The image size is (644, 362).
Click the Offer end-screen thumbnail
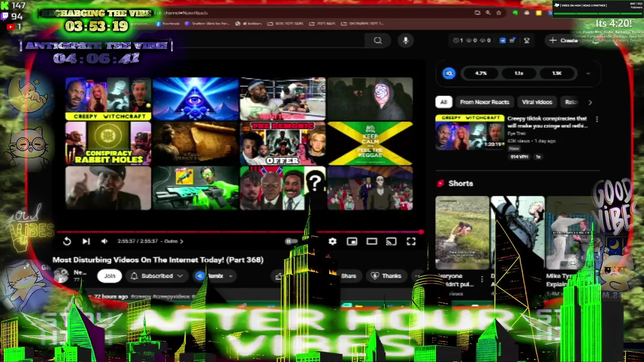283,143
